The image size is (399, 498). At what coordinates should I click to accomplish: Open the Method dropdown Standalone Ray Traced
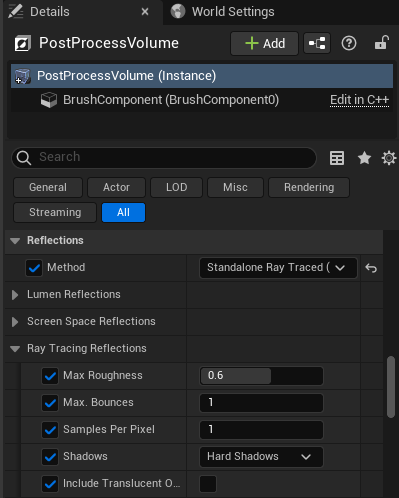tap(278, 268)
